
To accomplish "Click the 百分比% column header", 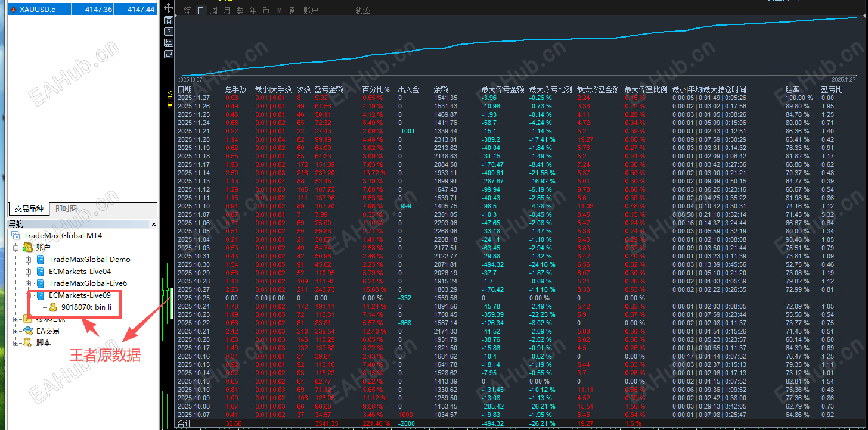I will (376, 89).
